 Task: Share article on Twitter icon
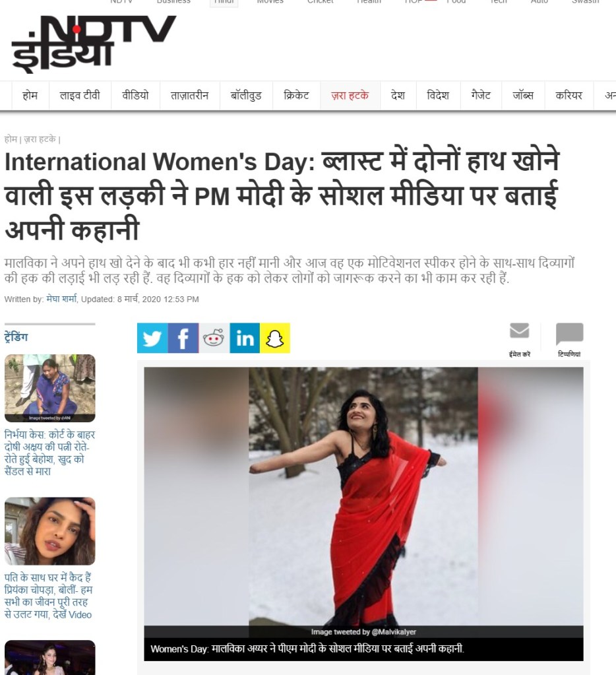point(152,338)
